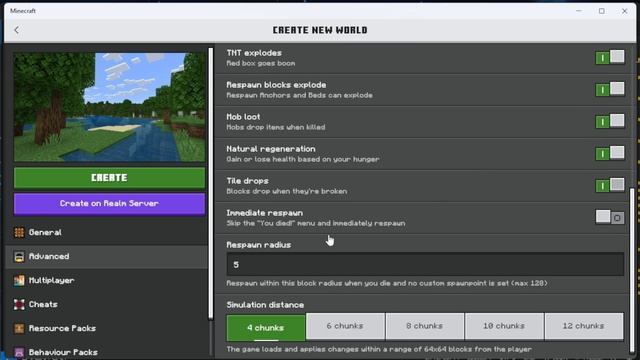640x360 pixels.
Task: Disable the Mob loot switch
Action: (x=610, y=122)
